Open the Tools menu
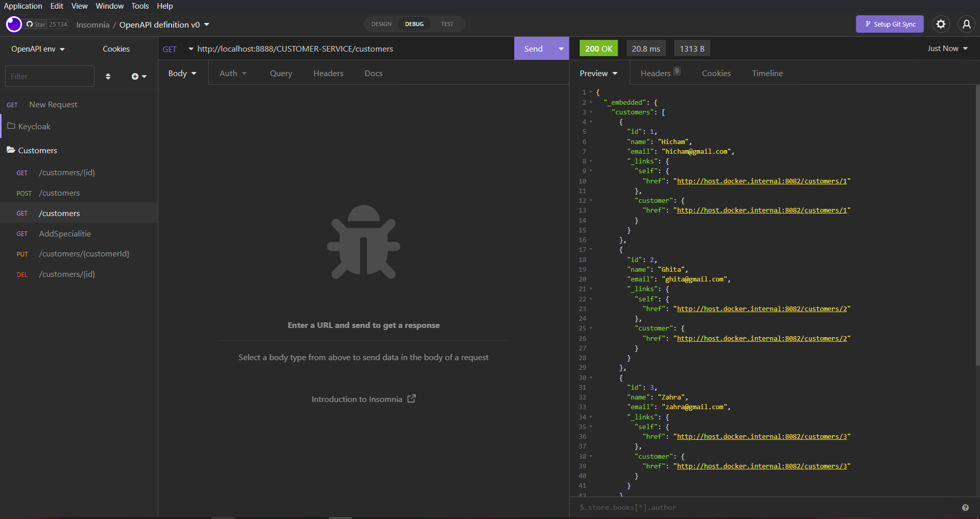 pos(139,6)
